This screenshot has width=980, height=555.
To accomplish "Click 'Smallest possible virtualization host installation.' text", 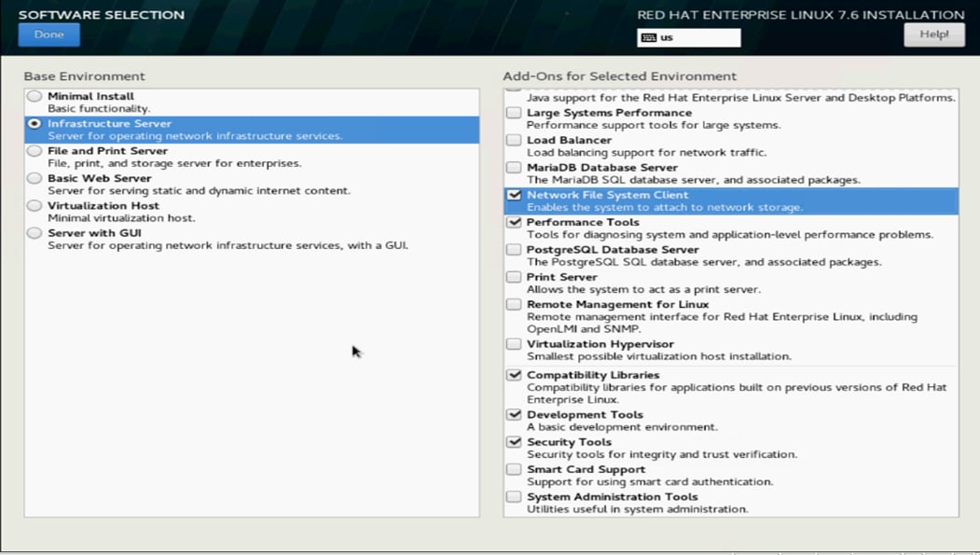I will point(659,357).
